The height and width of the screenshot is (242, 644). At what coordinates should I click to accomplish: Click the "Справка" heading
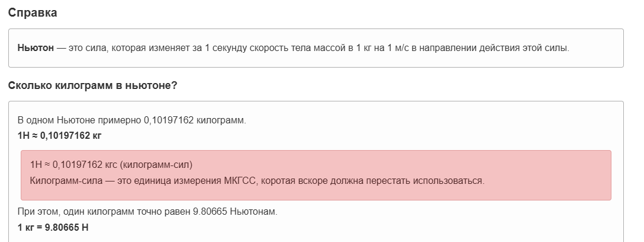tap(33, 13)
